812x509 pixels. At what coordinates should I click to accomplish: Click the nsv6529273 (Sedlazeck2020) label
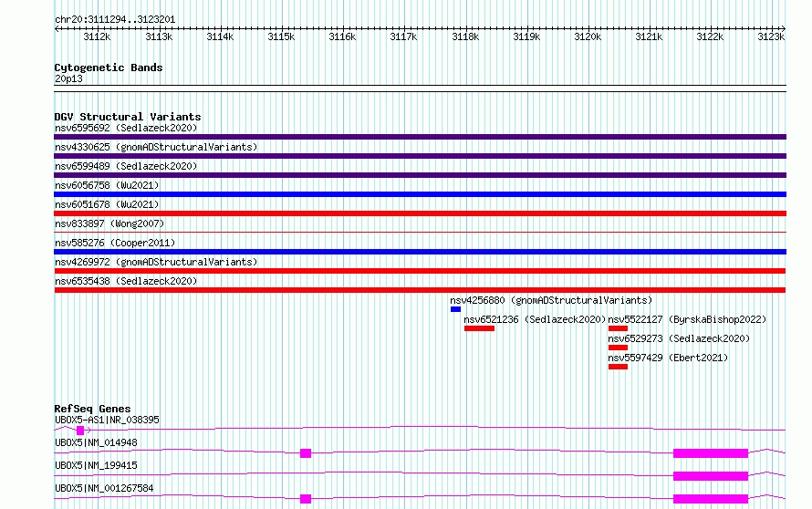(679, 338)
